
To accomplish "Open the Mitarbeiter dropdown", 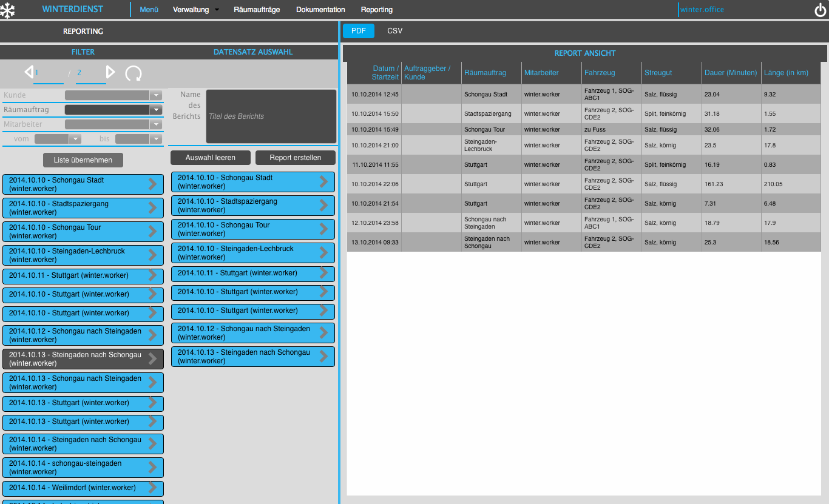I will (156, 124).
